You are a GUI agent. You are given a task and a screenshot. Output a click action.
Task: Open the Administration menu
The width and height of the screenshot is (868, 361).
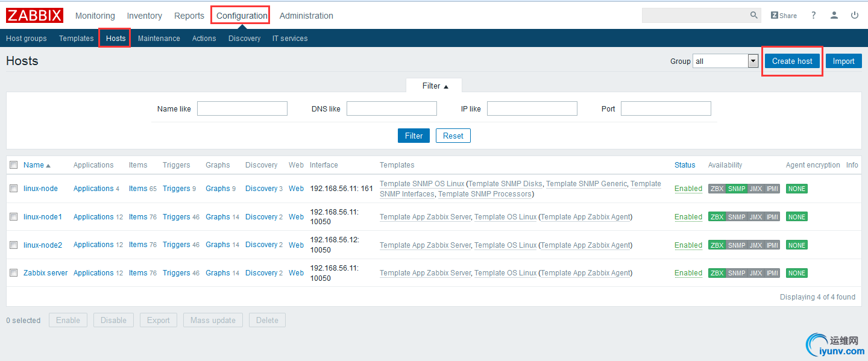[x=306, y=16]
